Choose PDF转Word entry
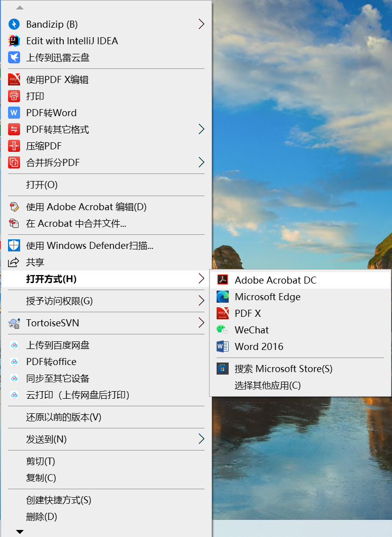 click(106, 113)
